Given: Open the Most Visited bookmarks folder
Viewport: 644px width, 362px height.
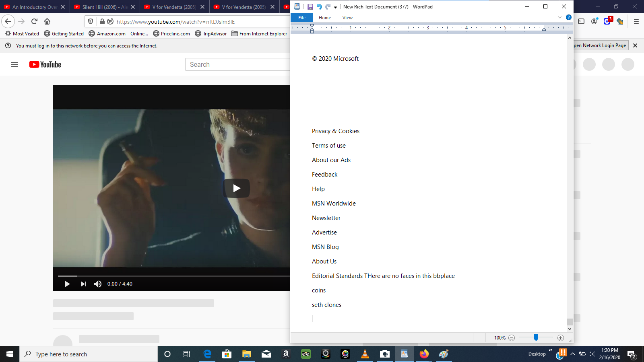Looking at the screenshot, I should (22, 34).
